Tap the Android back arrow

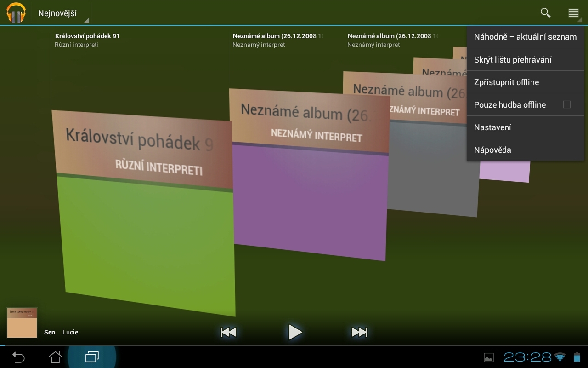(18, 357)
